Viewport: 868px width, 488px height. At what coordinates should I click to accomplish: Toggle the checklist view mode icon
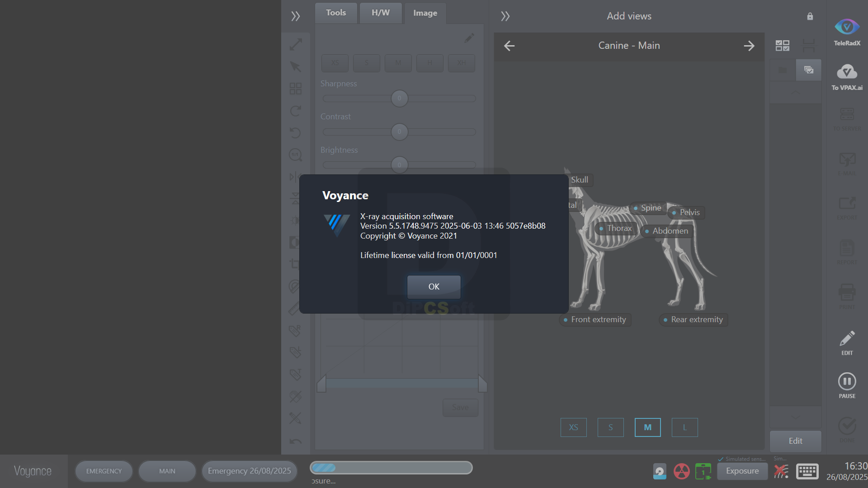783,46
